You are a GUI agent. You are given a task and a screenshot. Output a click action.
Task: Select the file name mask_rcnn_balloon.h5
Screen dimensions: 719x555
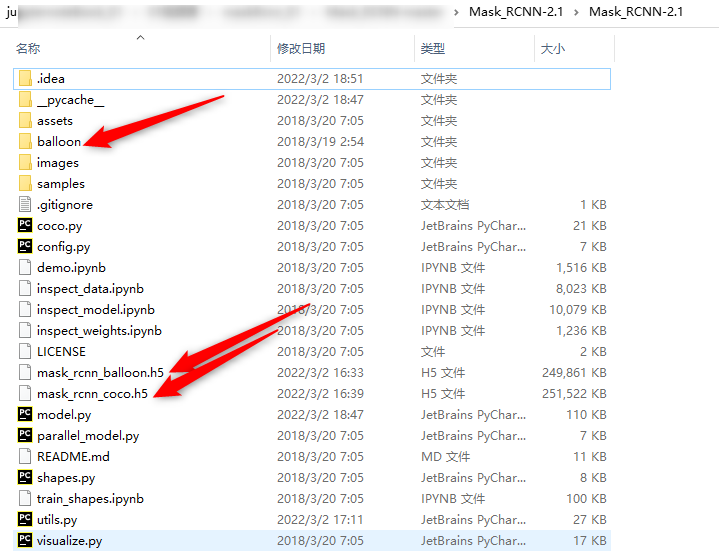pos(100,373)
